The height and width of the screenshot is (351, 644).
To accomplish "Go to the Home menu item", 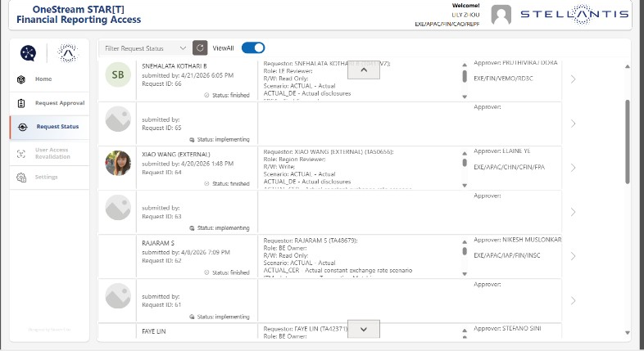I will pyautogui.click(x=49, y=79).
